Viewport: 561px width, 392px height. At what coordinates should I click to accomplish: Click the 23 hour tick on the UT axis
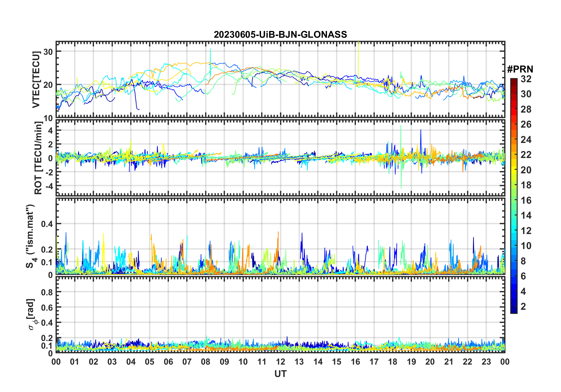(486, 362)
